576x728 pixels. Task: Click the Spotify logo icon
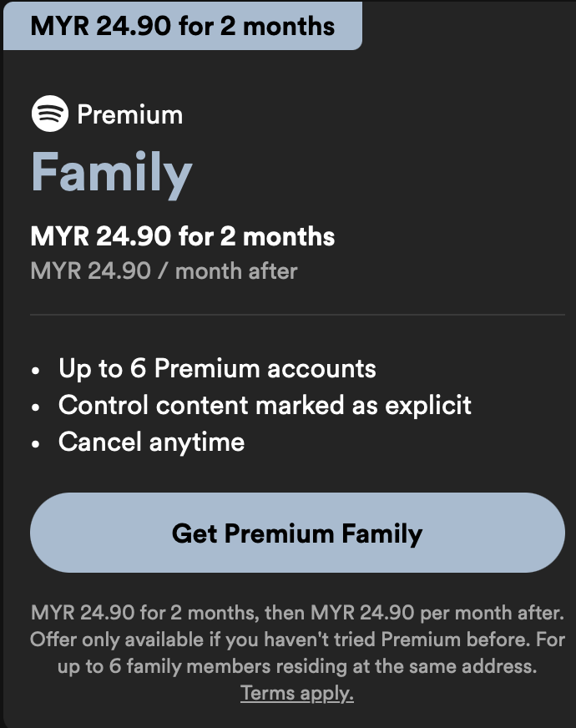pos(49,114)
